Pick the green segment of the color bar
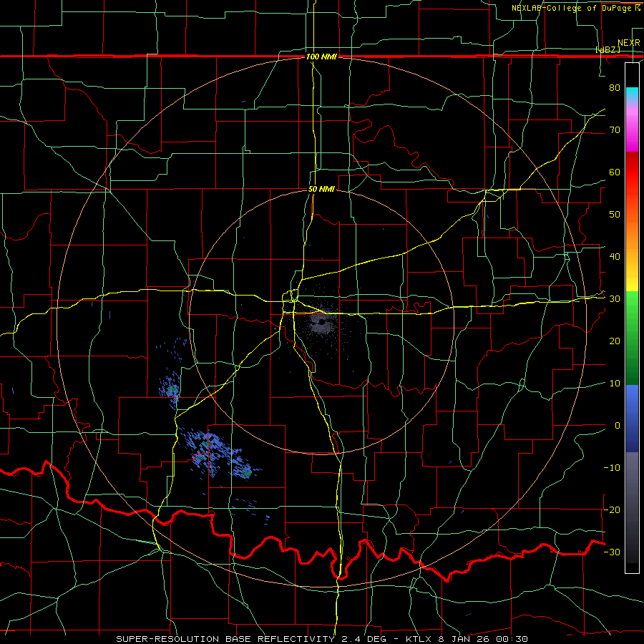Viewport: 644px width, 644px height. pos(632,338)
